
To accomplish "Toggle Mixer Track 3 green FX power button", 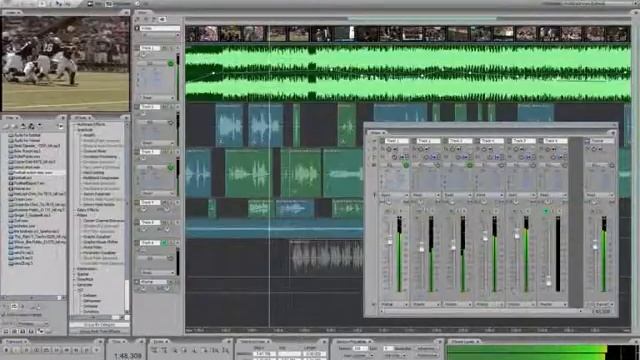I will [469, 165].
